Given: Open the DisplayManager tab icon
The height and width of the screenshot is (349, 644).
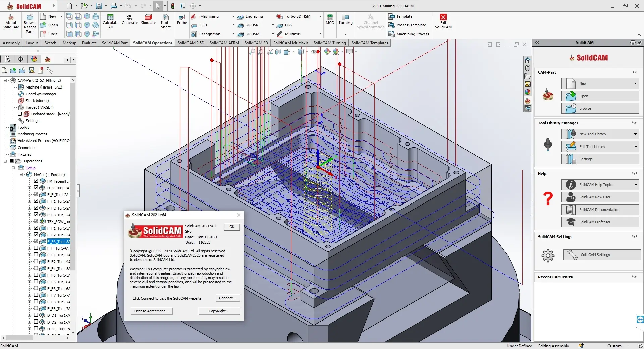Looking at the screenshot, I should 34,59.
